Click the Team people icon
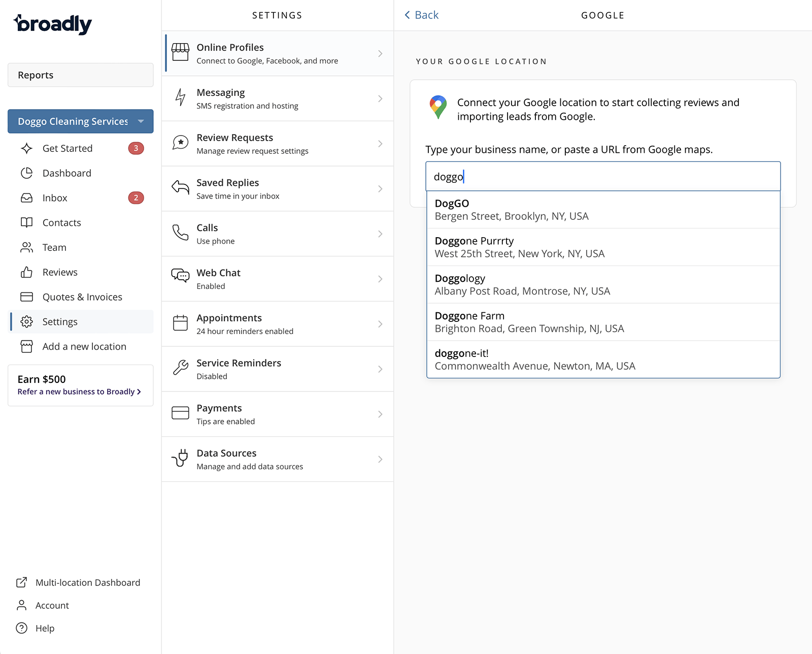The width and height of the screenshot is (812, 654). pos(27,247)
